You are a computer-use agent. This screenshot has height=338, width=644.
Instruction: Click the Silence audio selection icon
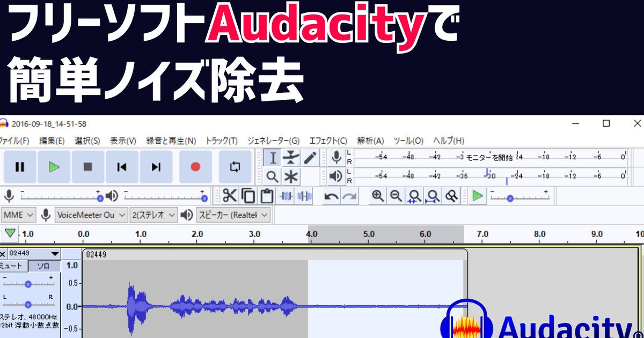(x=303, y=196)
